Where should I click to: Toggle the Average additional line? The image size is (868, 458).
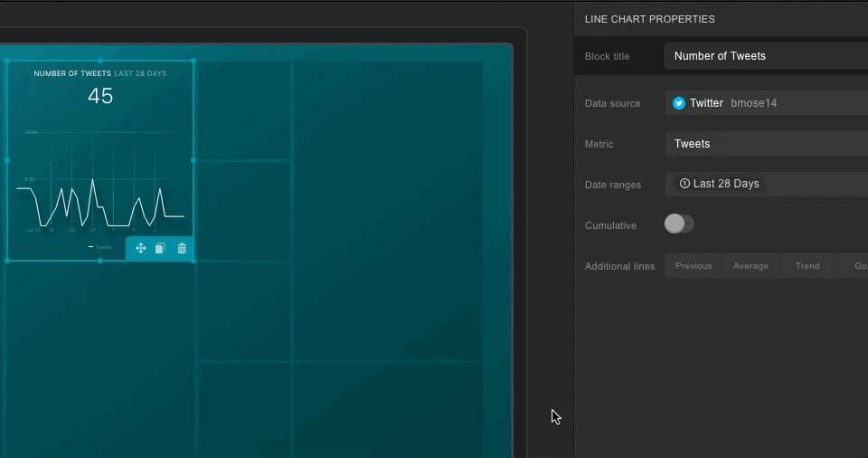[x=750, y=266]
